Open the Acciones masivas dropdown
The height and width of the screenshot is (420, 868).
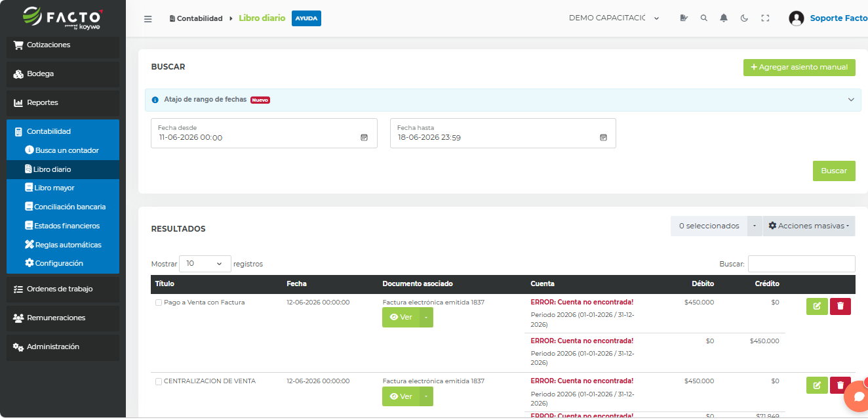[x=809, y=226]
